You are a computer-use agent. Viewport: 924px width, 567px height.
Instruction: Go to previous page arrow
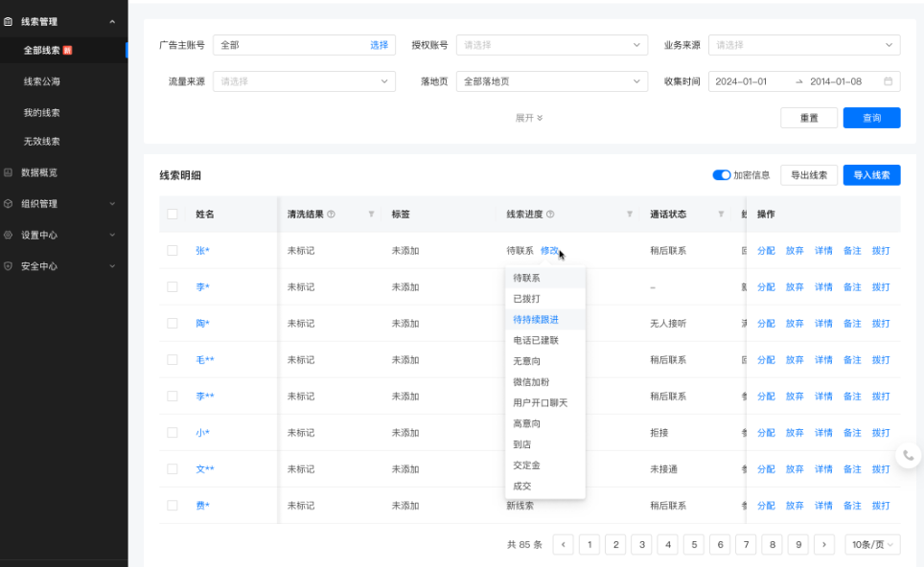564,545
